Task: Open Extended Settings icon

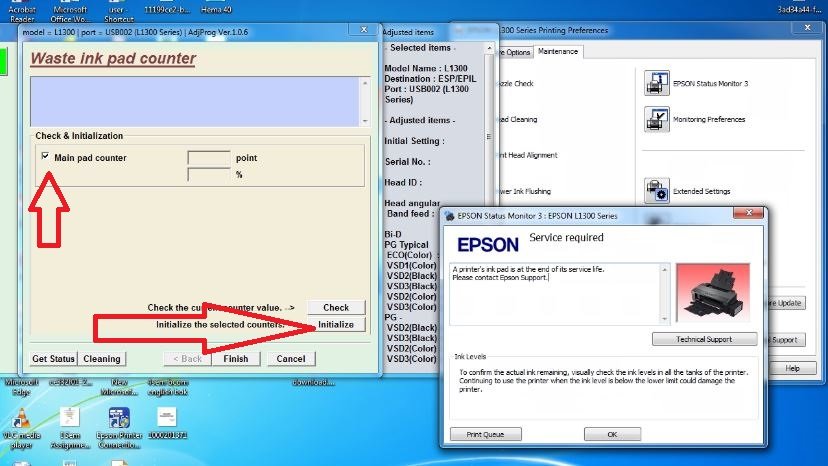Action: [x=656, y=191]
